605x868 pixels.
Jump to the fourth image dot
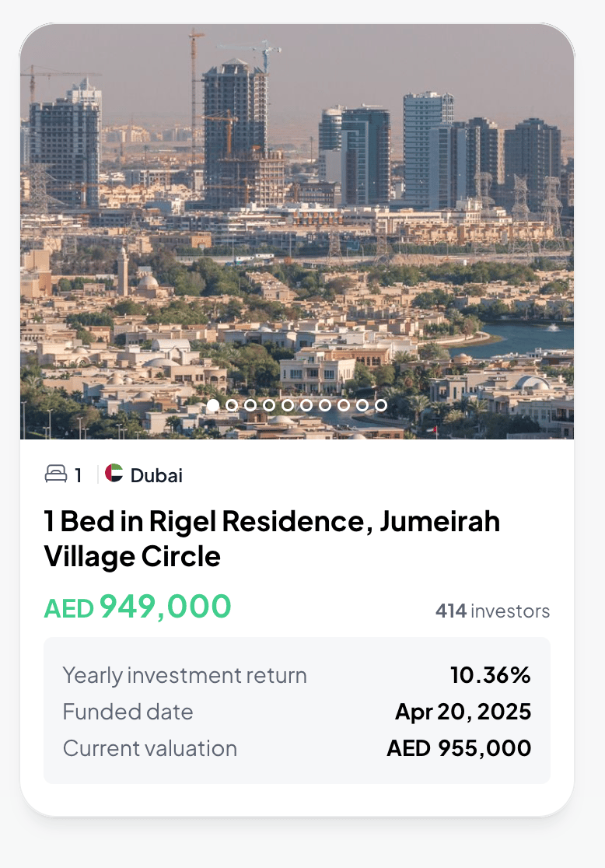[x=269, y=405]
